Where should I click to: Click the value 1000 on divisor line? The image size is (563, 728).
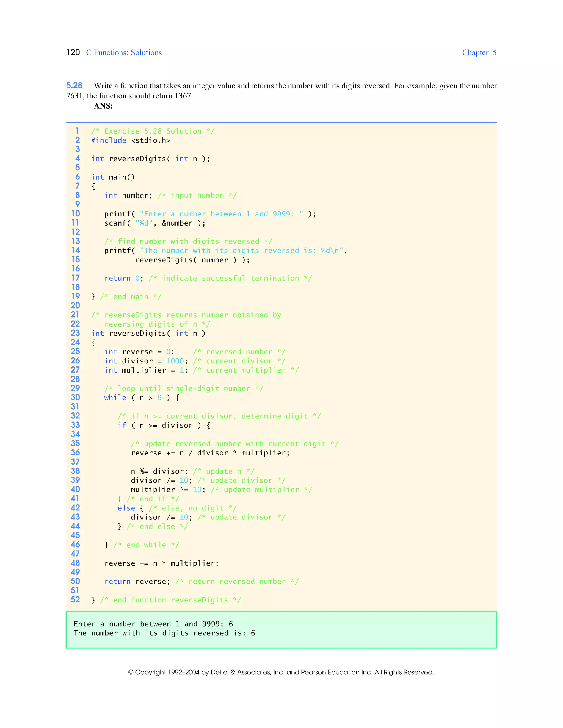(175, 361)
